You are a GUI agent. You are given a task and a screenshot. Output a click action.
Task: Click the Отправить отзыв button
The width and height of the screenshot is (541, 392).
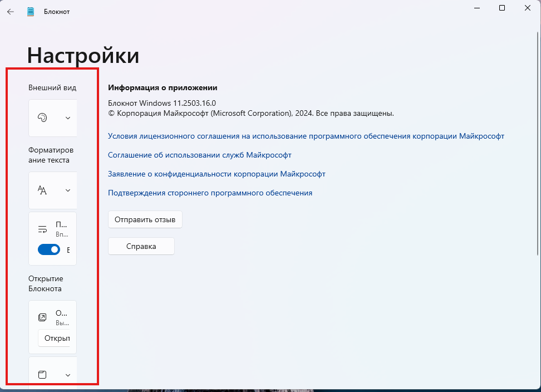[145, 219]
